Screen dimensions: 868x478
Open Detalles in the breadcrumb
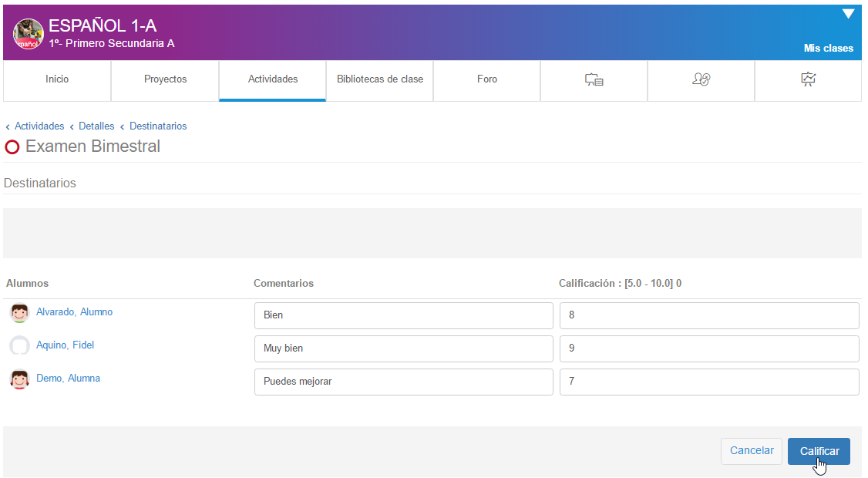pyautogui.click(x=96, y=126)
